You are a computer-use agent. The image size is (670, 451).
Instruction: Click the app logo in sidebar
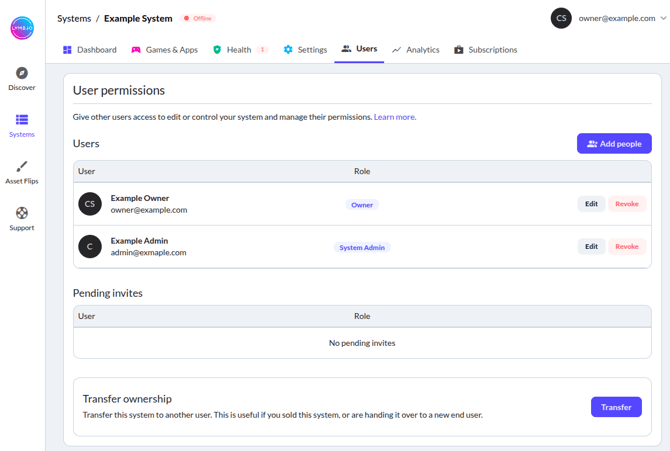(x=22, y=28)
